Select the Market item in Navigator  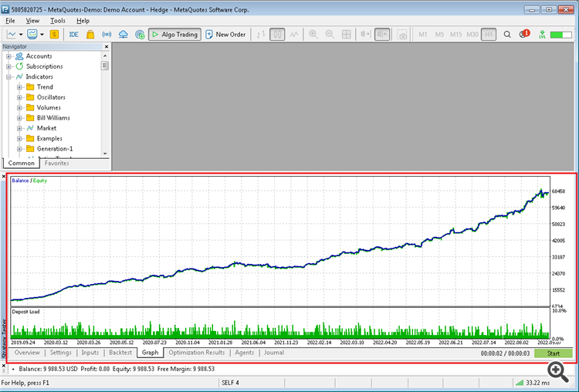[x=46, y=128]
